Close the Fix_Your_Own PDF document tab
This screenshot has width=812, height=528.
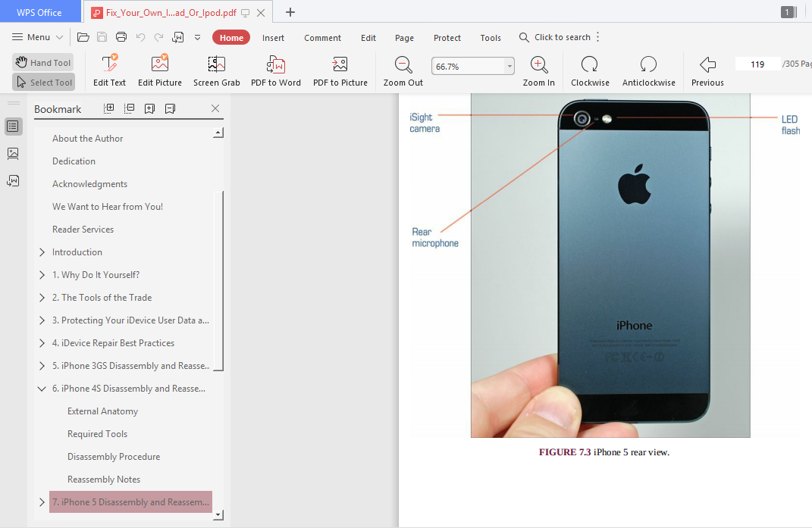[x=261, y=13]
